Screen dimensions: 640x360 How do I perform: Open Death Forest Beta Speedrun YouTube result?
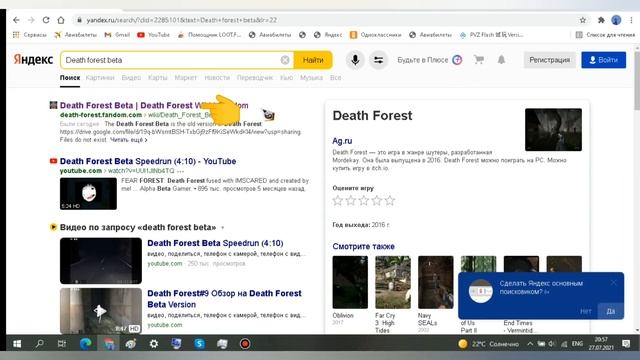pos(148,161)
